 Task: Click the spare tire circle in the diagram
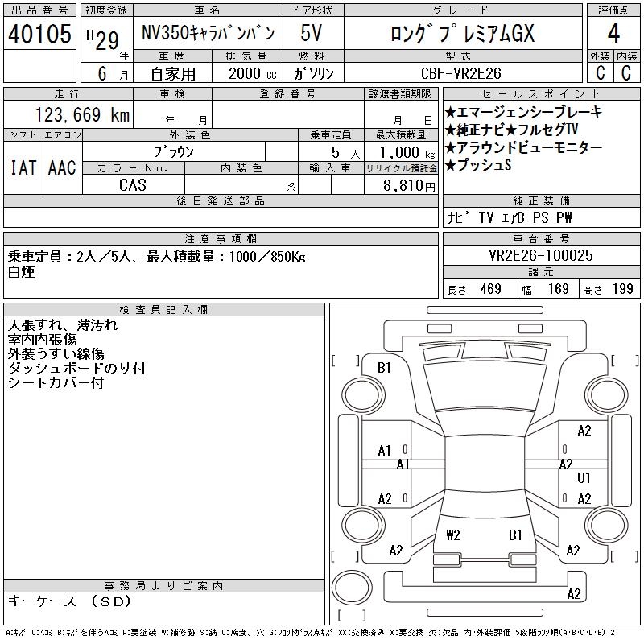coord(352,588)
